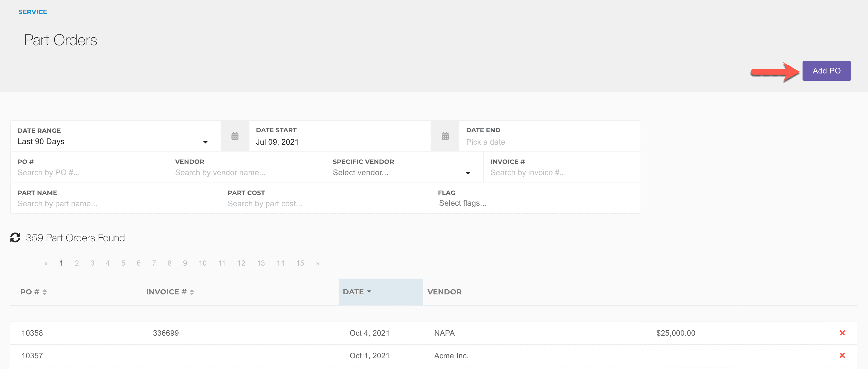Viewport: 868px width, 369px height.
Task: Go to page 2 of results
Action: pos(77,263)
